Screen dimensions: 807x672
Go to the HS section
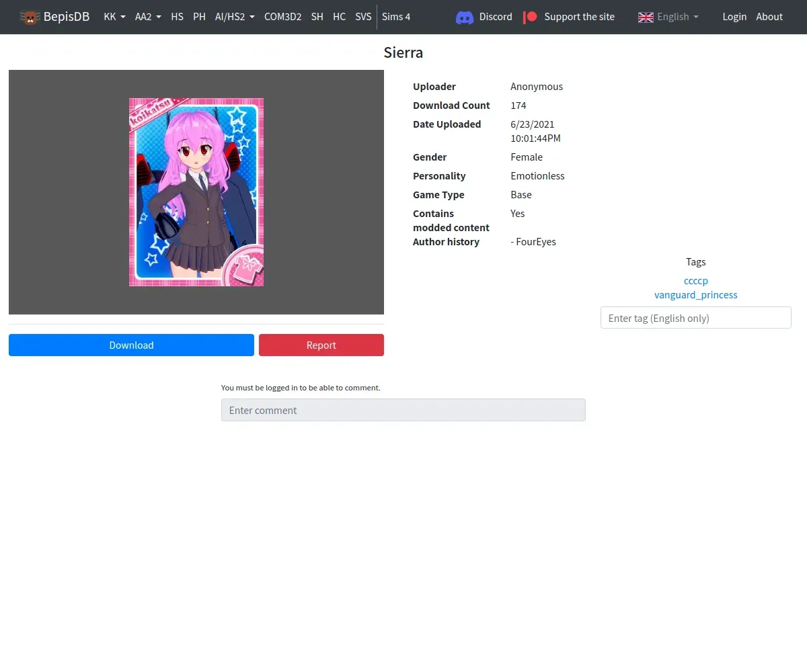pyautogui.click(x=177, y=17)
